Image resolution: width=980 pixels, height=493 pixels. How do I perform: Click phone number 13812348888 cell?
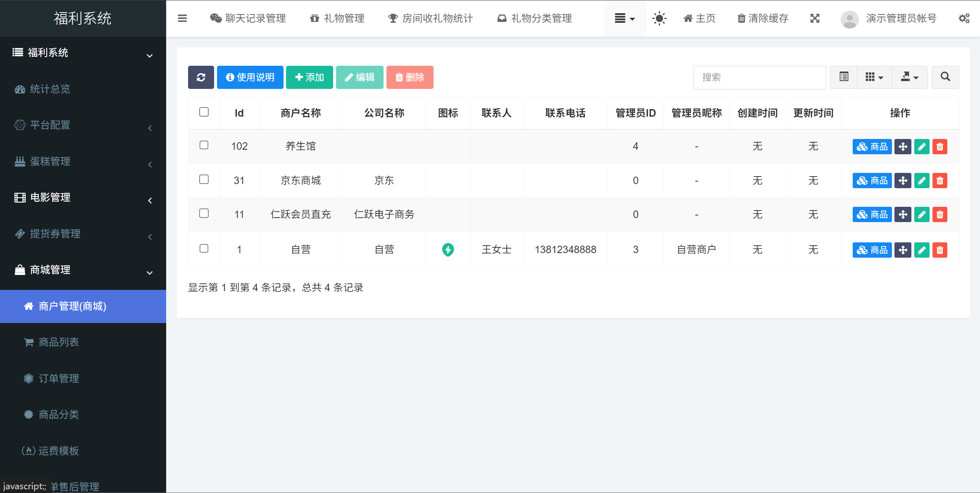click(565, 249)
